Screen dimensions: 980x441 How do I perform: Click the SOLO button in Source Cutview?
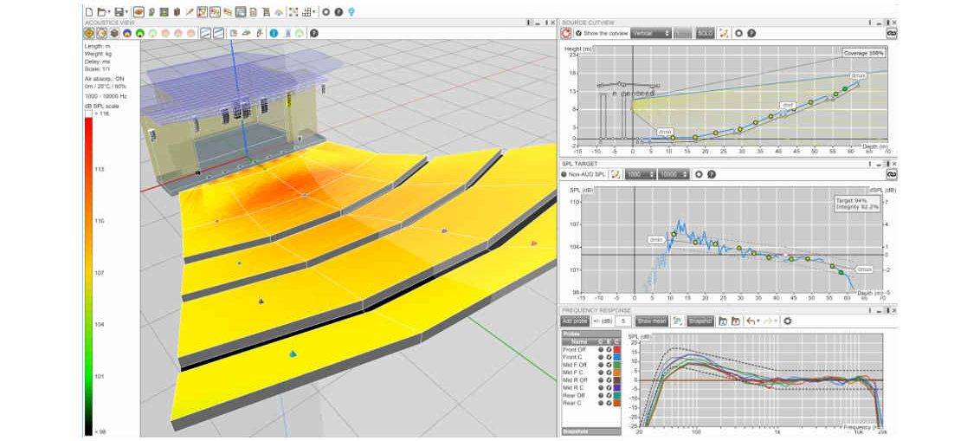click(706, 33)
